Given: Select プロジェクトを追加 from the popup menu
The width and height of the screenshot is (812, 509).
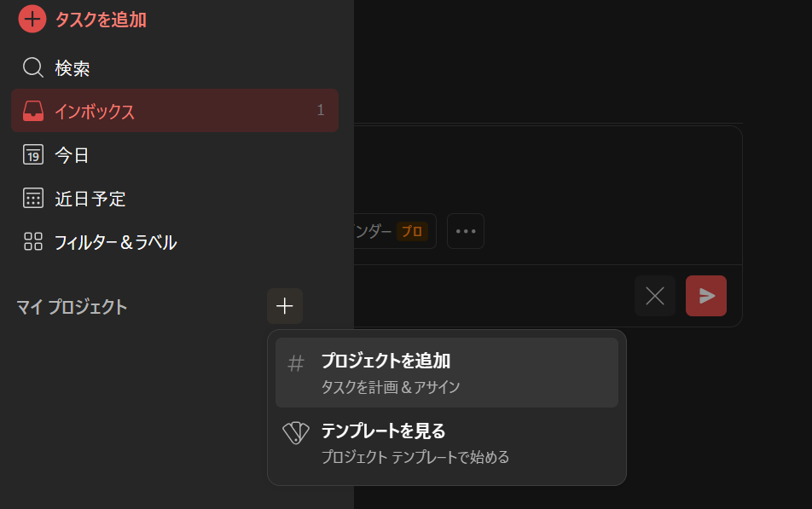Looking at the screenshot, I should pyautogui.click(x=447, y=373).
